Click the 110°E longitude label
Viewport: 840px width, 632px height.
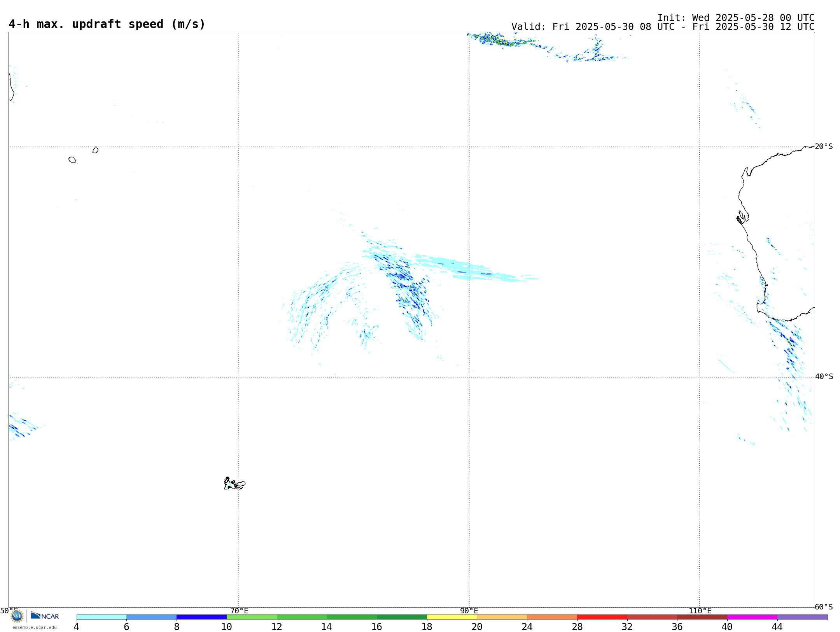click(x=700, y=611)
